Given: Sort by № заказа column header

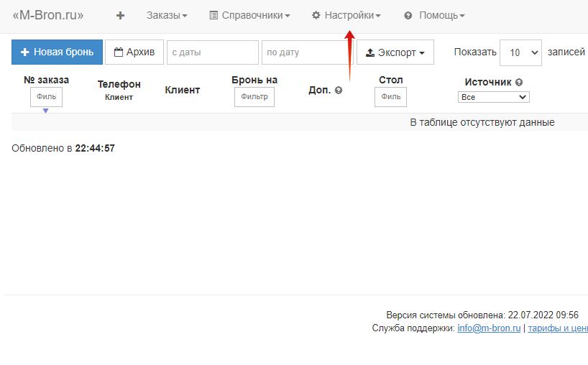Looking at the screenshot, I should click(x=46, y=80).
